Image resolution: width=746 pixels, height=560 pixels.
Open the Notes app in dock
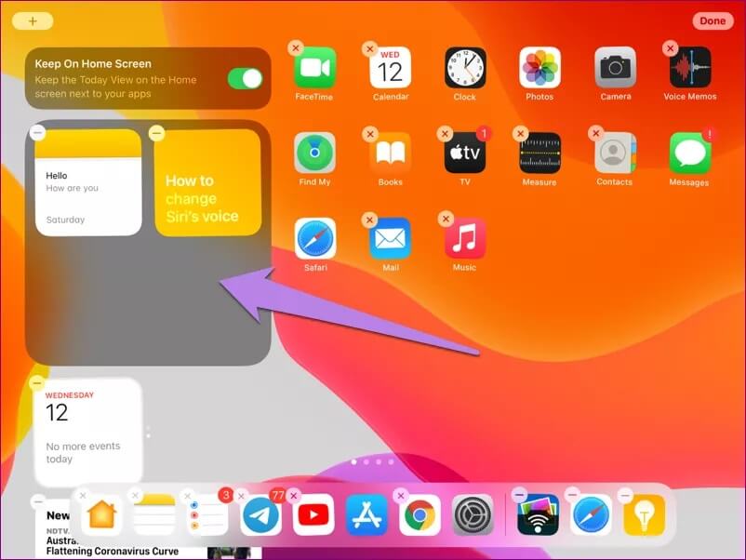tap(154, 514)
